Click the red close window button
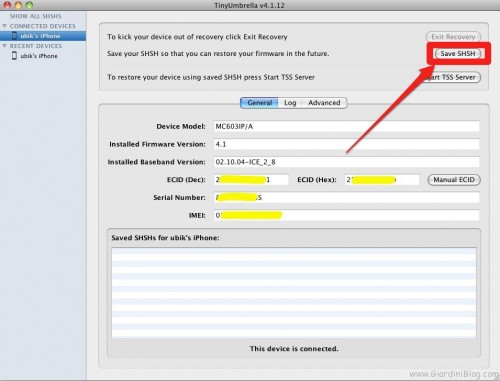 tap(7, 5)
